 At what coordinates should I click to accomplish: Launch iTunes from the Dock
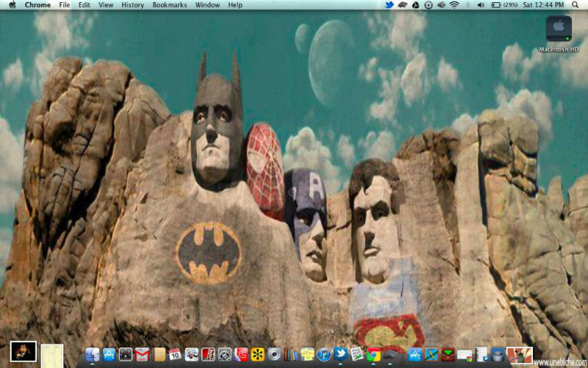(x=324, y=354)
